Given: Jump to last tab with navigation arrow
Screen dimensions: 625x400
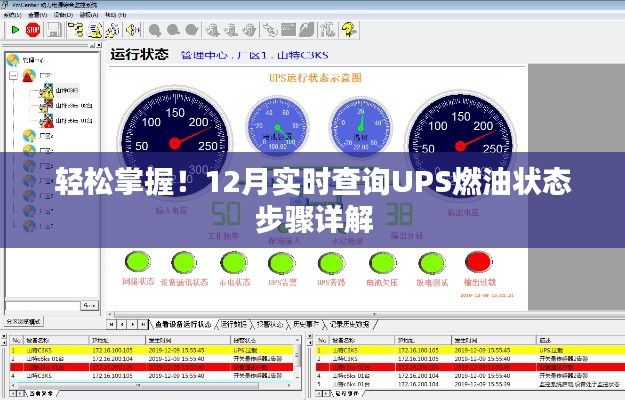Looking at the screenshot, I should [143, 325].
